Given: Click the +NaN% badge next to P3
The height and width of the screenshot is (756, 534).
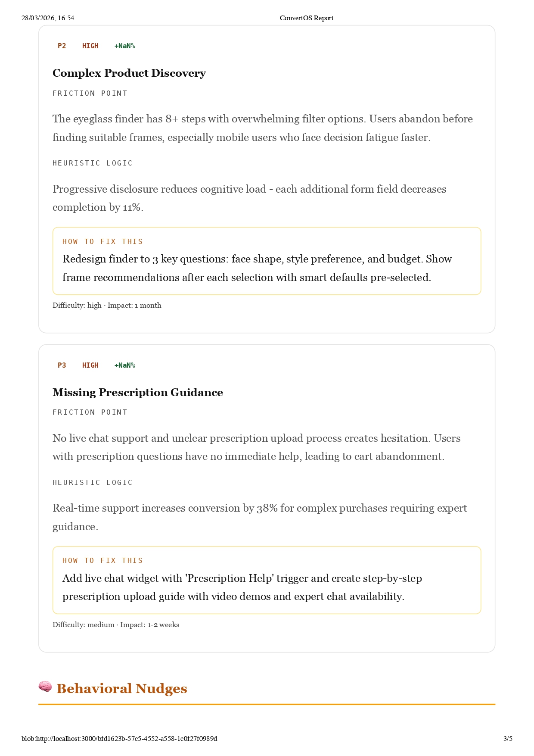Looking at the screenshot, I should (x=124, y=366).
